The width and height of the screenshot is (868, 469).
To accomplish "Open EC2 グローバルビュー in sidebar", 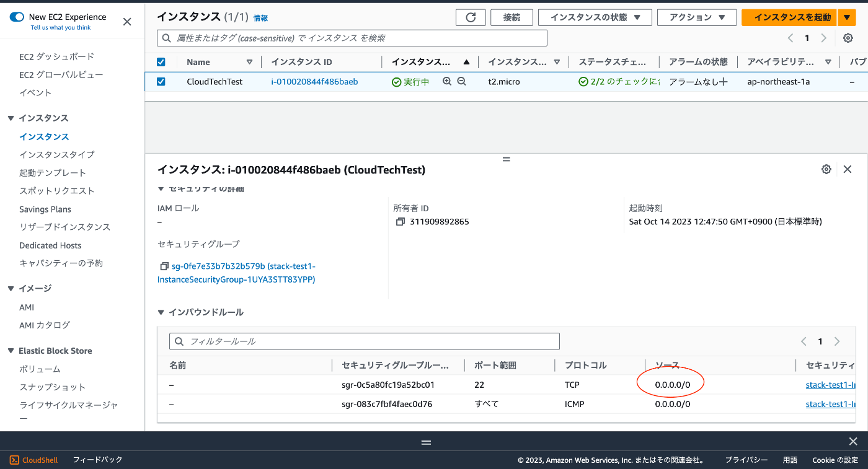I will click(61, 74).
